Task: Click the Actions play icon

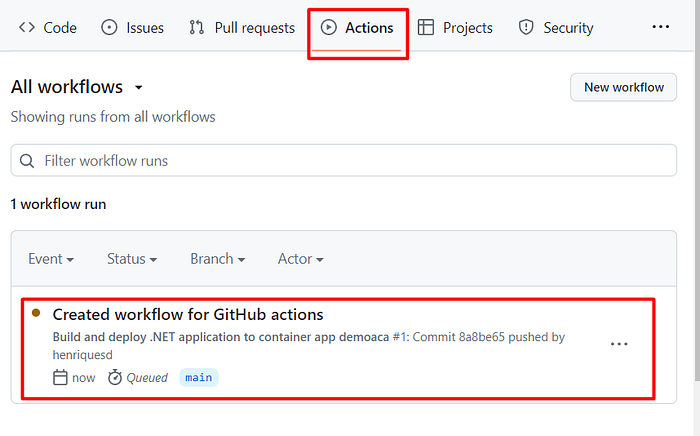Action: (x=329, y=28)
